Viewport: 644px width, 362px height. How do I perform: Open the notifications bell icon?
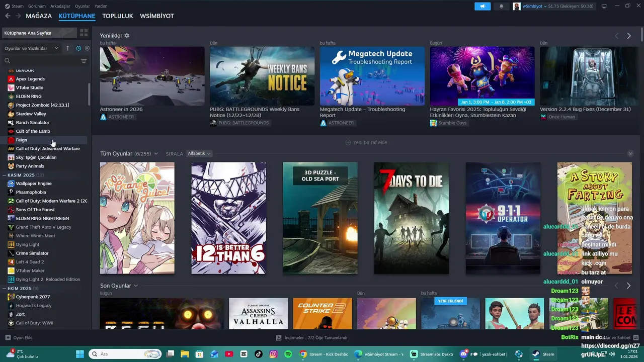pos(501,6)
